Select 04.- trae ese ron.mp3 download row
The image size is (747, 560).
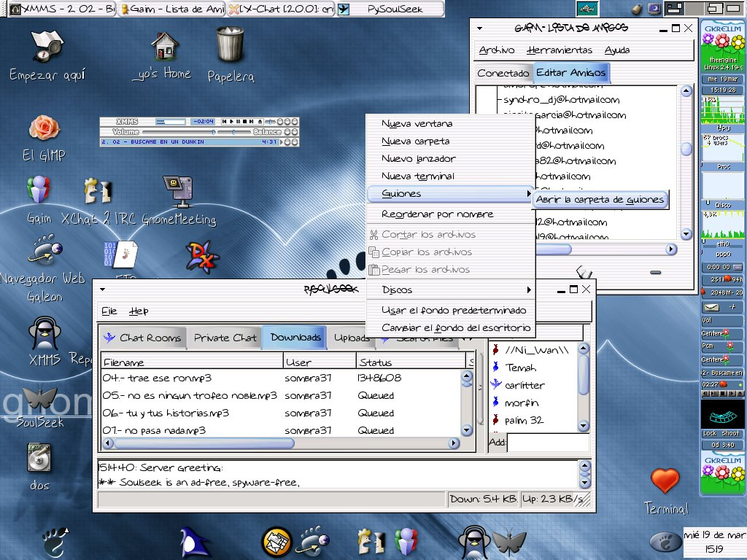point(281,378)
